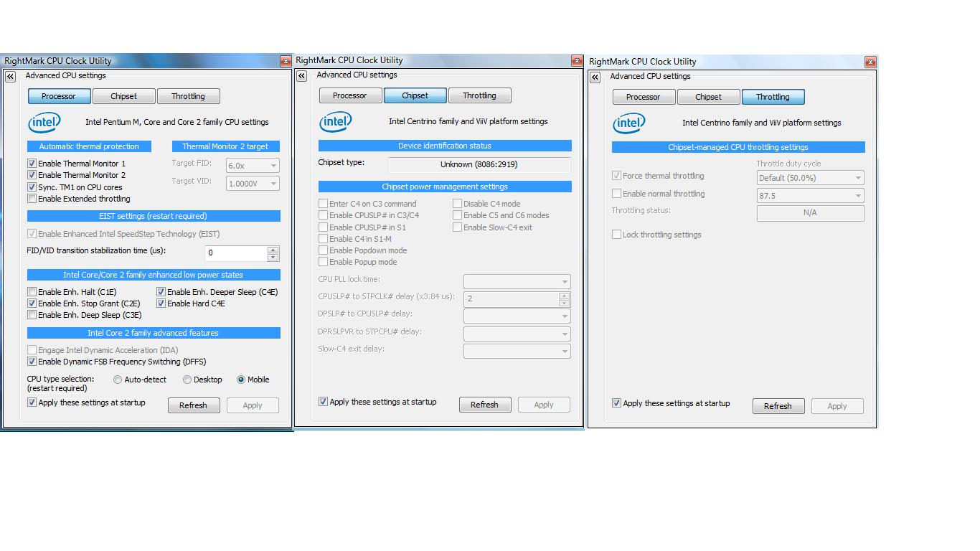Toggle Enable Enh. Stop Grant (C2E)
980x551 pixels.
tap(32, 303)
